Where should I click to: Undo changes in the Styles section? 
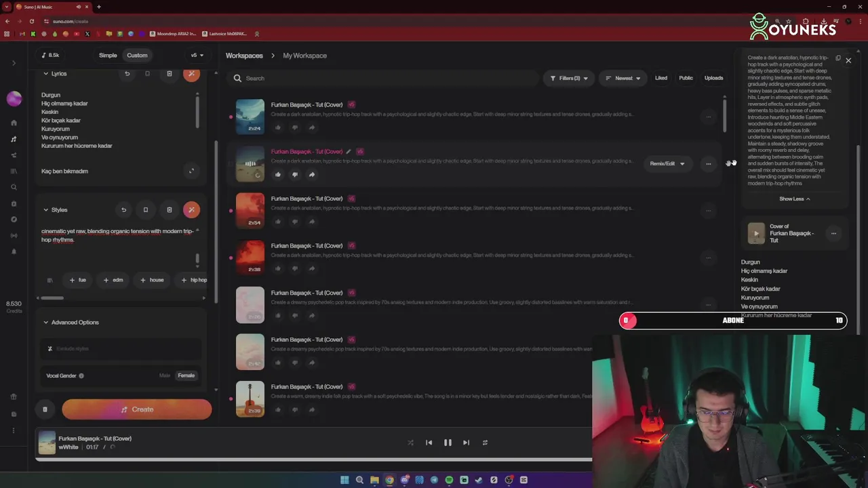point(123,209)
